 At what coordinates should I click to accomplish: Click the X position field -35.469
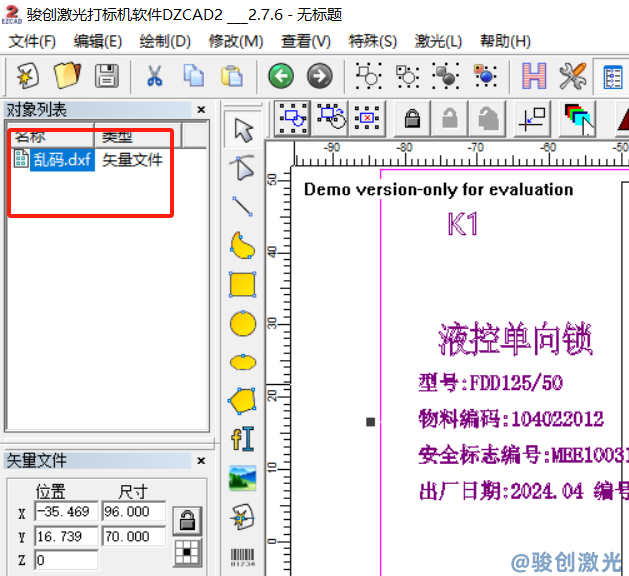[x=66, y=511]
